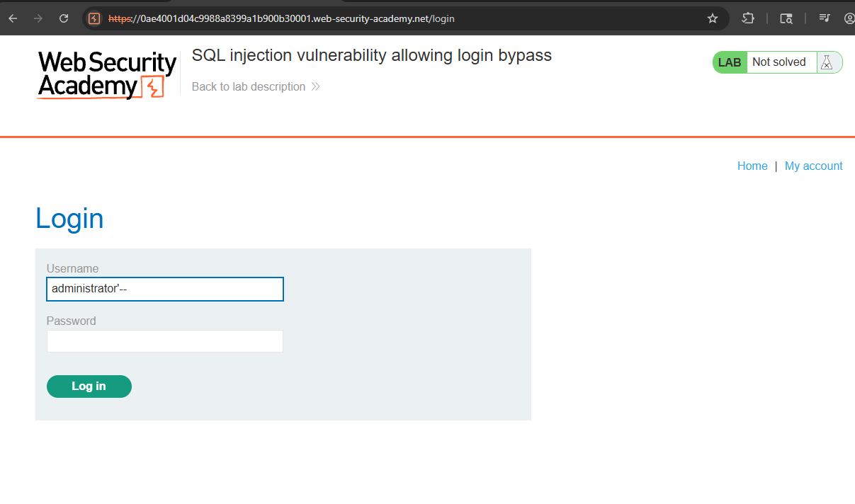Image resolution: width=855 pixels, height=504 pixels.
Task: Open the browser extensions puzzle icon
Action: 748,18
